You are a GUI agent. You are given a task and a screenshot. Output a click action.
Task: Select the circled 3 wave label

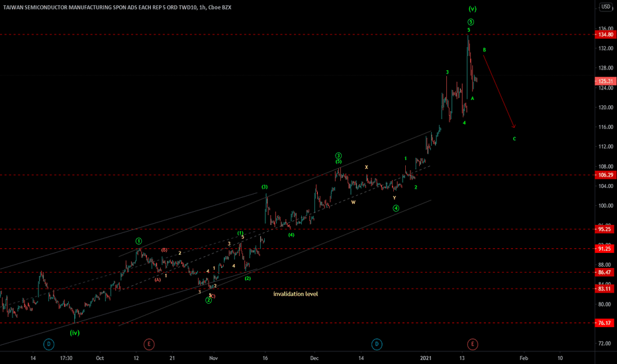tap(338, 156)
